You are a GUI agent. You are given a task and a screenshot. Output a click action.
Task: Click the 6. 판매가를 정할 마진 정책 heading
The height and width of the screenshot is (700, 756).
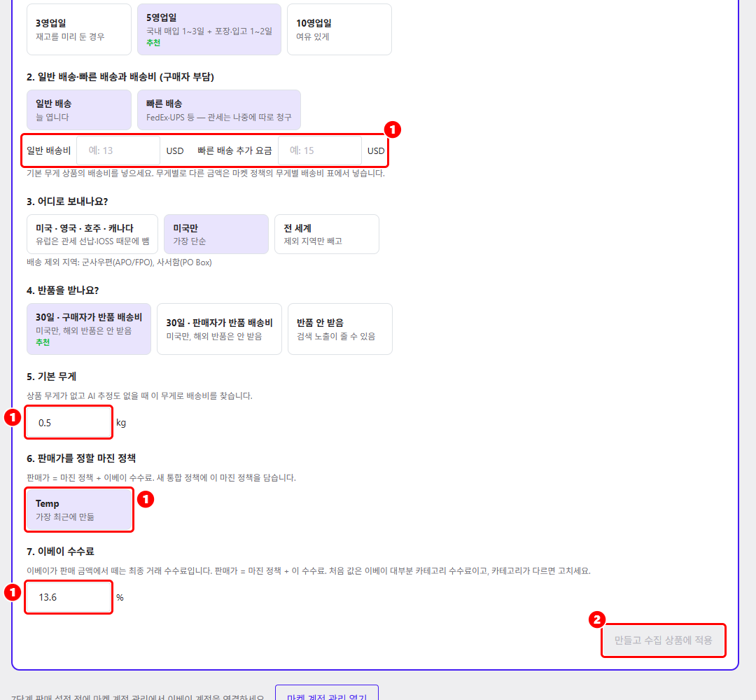81,458
